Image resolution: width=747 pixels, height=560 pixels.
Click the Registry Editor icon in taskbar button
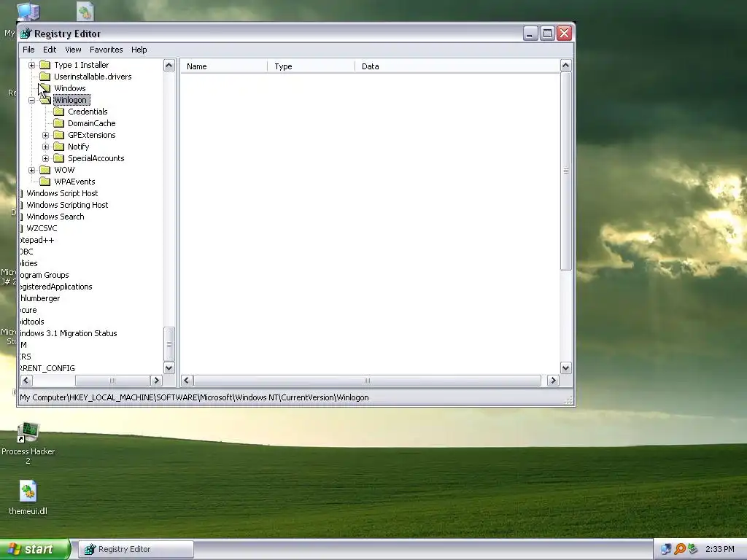pyautogui.click(x=90, y=549)
